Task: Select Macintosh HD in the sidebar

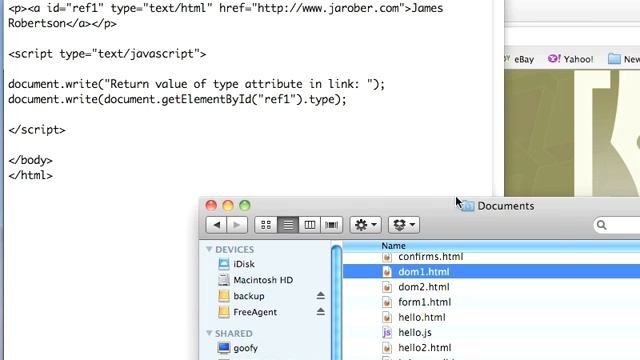Action: click(x=263, y=280)
